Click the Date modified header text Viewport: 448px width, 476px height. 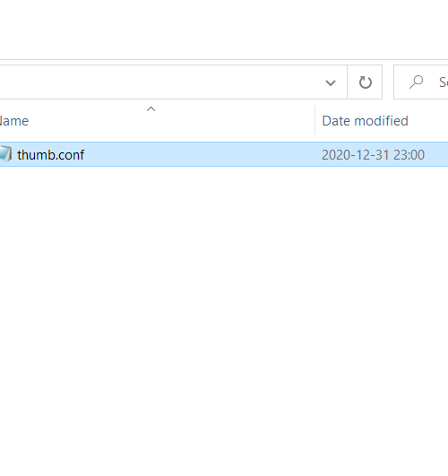[x=366, y=121]
